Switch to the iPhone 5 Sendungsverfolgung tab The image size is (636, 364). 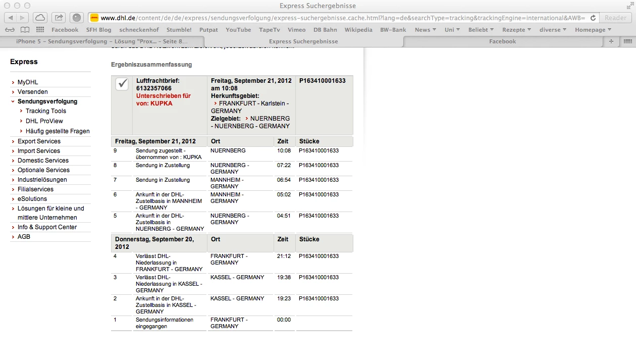click(x=102, y=41)
